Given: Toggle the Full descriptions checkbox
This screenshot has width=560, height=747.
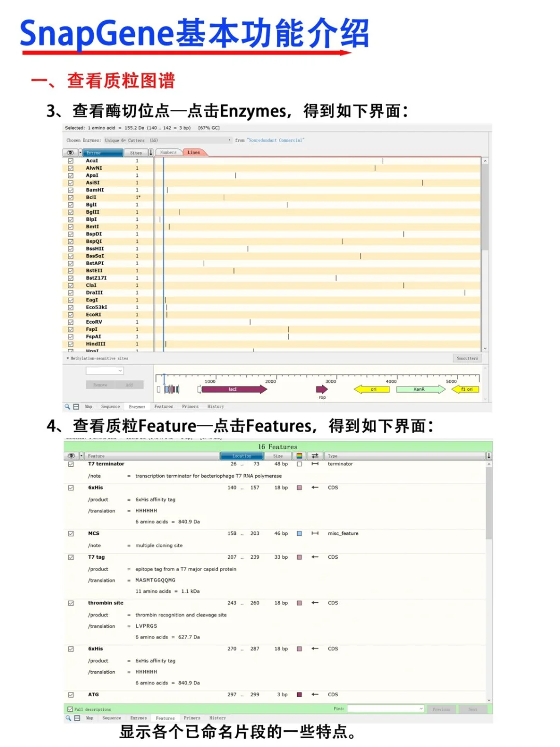Looking at the screenshot, I should [69, 709].
